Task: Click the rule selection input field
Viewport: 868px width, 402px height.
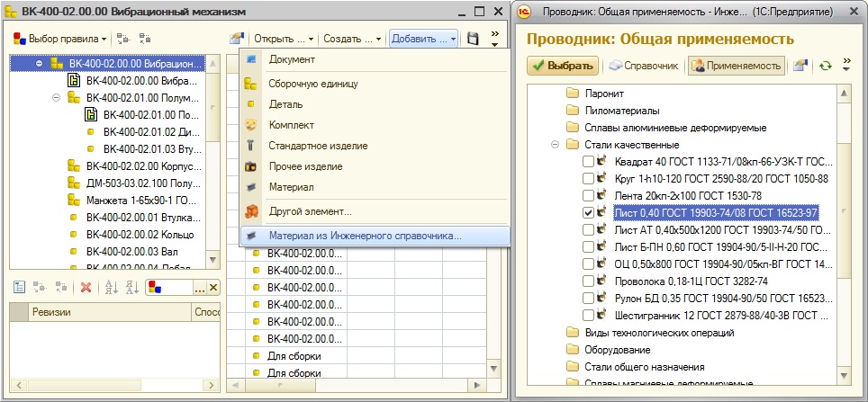Action: point(169,287)
